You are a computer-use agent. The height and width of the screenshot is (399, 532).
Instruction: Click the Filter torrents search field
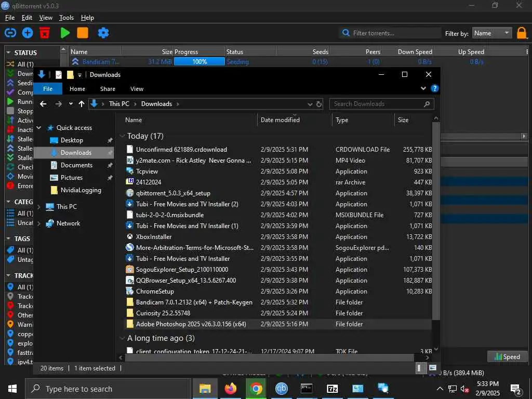coord(390,33)
